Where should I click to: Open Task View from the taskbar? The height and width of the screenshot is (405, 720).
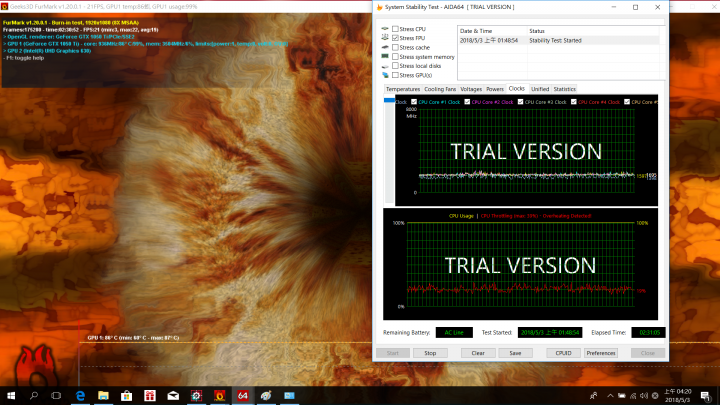56,395
